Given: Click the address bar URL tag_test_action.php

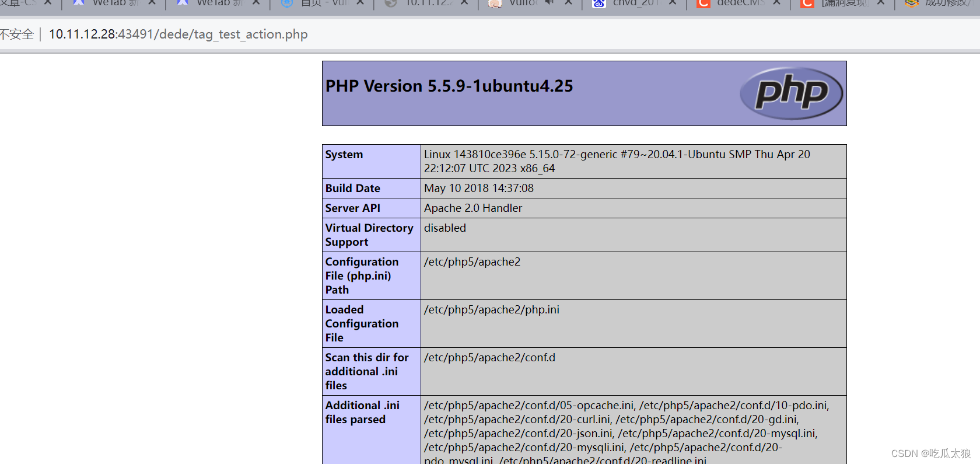Looking at the screenshot, I should click(178, 34).
